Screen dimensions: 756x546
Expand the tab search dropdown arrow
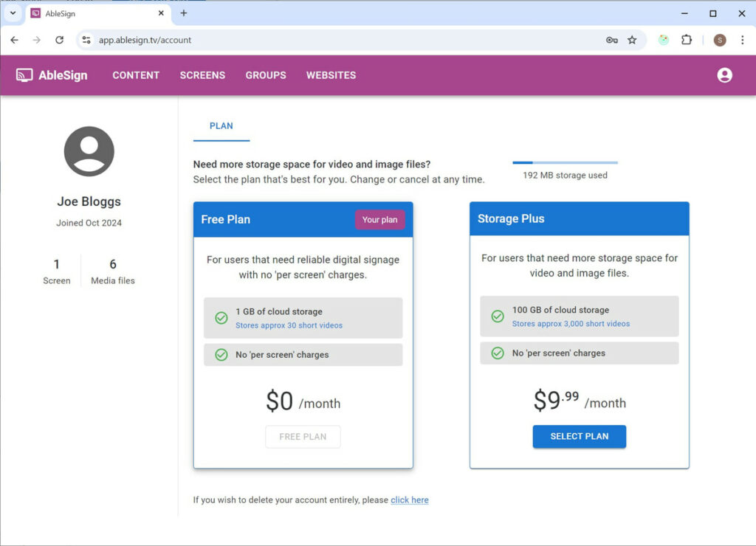(x=13, y=13)
